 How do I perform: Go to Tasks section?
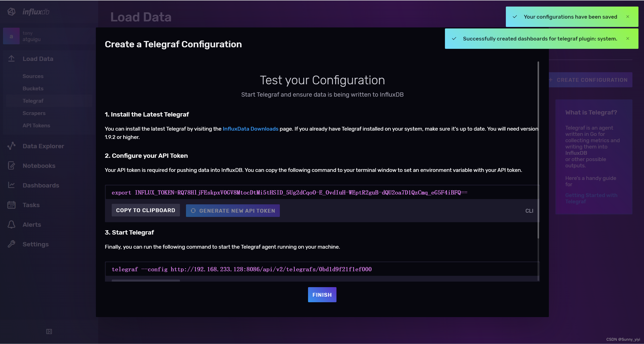click(x=31, y=205)
